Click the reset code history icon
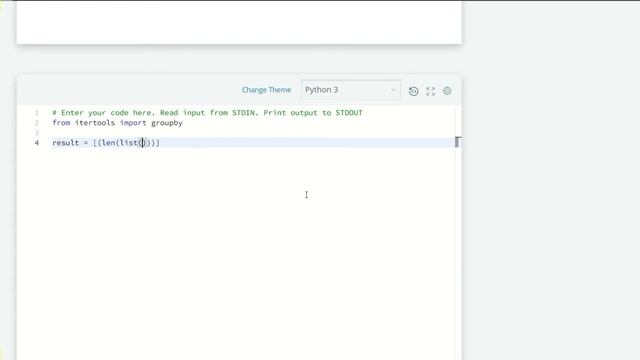This screenshot has width=640, height=360. click(x=413, y=91)
